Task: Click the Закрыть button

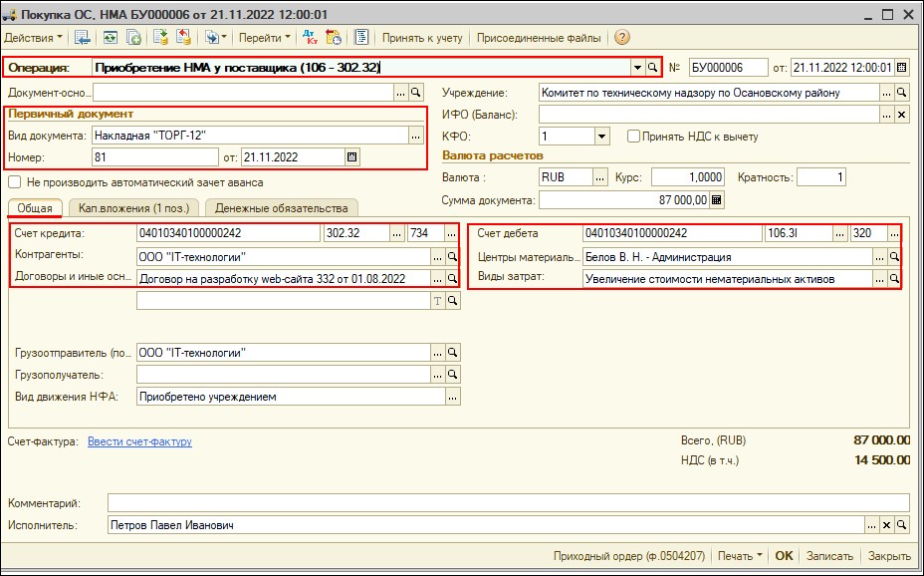Action: pyautogui.click(x=889, y=556)
